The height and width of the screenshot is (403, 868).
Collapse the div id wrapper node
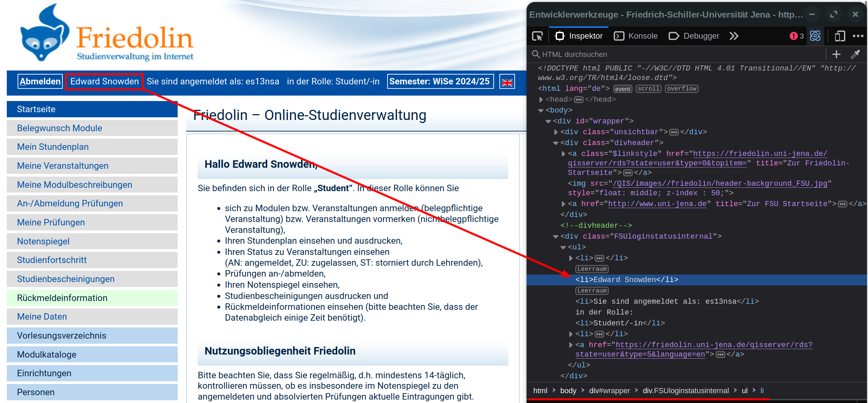click(548, 121)
